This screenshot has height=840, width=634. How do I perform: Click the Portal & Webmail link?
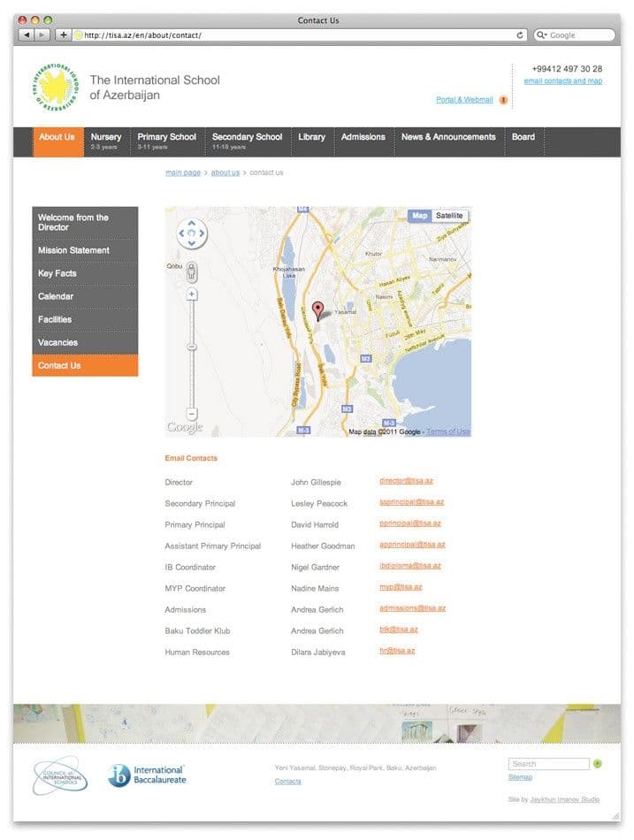(x=464, y=100)
